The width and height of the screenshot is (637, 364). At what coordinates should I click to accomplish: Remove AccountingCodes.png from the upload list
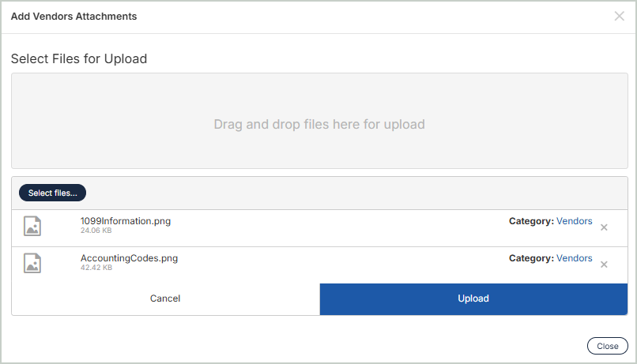click(604, 265)
